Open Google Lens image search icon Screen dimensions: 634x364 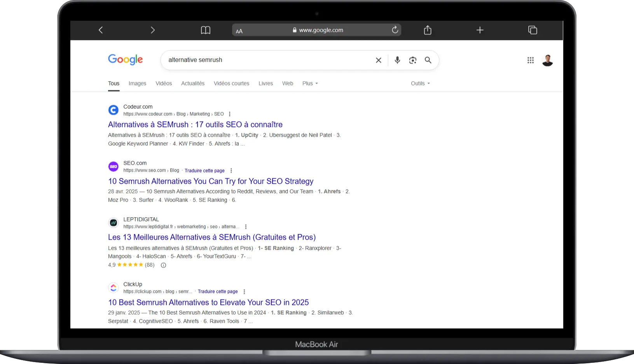(413, 60)
